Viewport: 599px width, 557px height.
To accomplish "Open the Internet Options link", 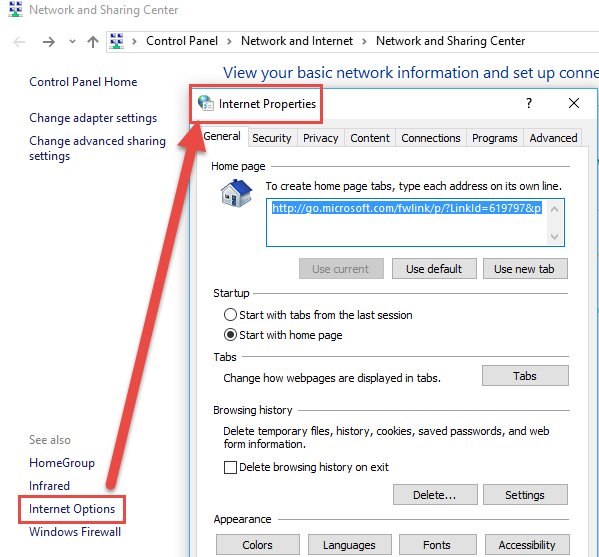I will click(x=72, y=509).
